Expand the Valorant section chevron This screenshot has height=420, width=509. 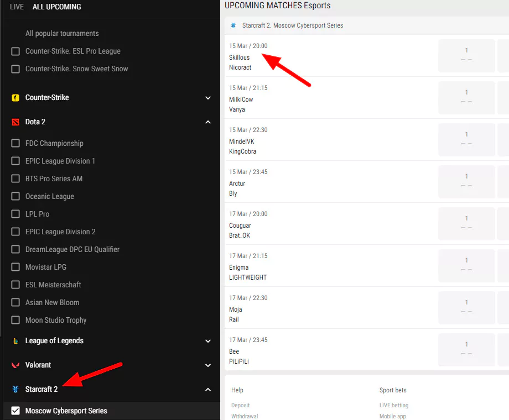pos(208,365)
